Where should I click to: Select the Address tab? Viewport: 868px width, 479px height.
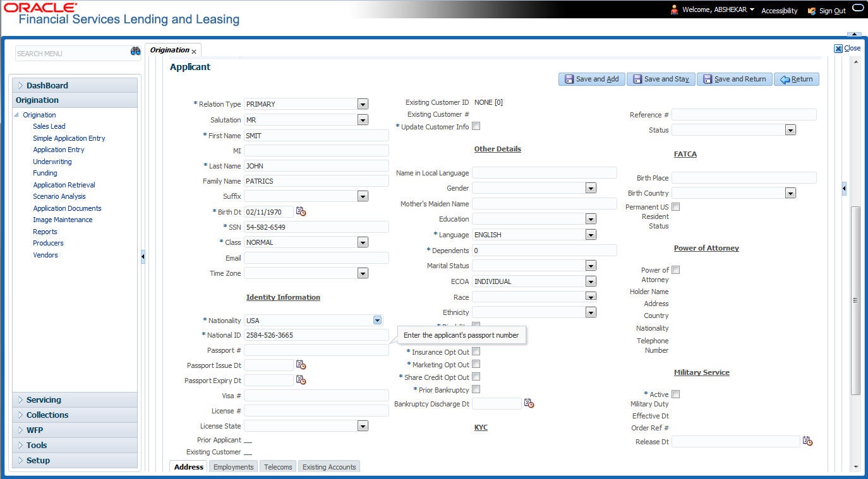point(188,467)
